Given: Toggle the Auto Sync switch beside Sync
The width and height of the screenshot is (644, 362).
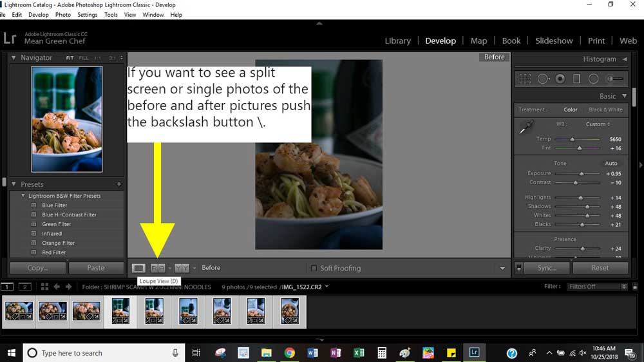Looking at the screenshot, I should click(x=518, y=268).
